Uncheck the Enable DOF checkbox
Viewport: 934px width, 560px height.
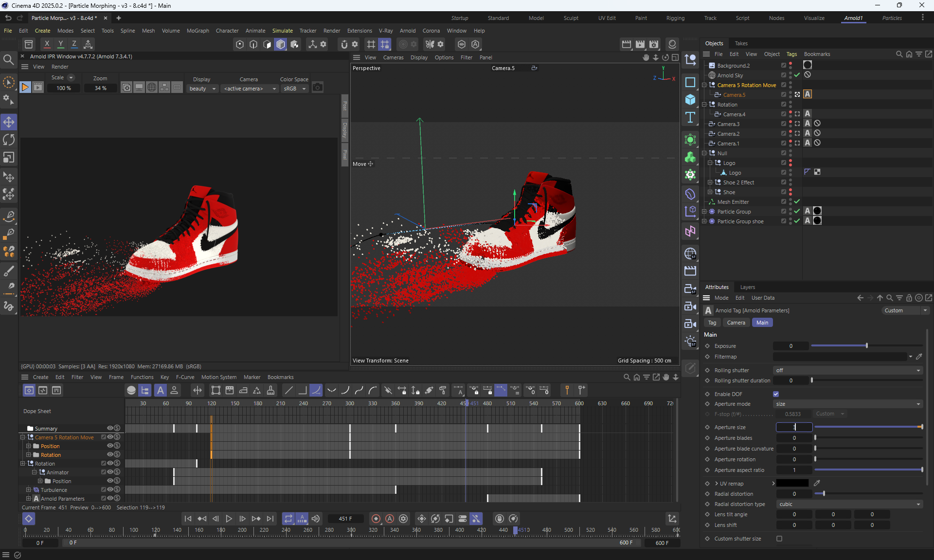[776, 394]
